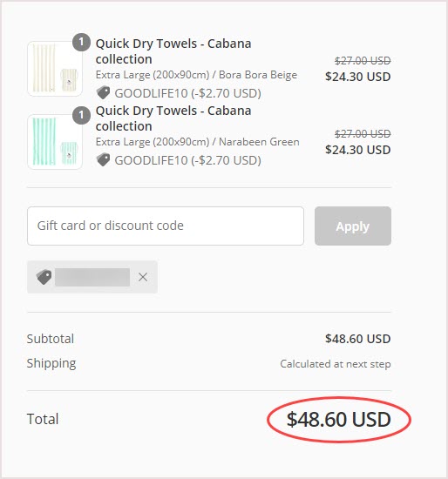Viewport: 448px width, 479px height.
Task: Click the second GOODLIFE10 discount label
Action: pos(187,160)
